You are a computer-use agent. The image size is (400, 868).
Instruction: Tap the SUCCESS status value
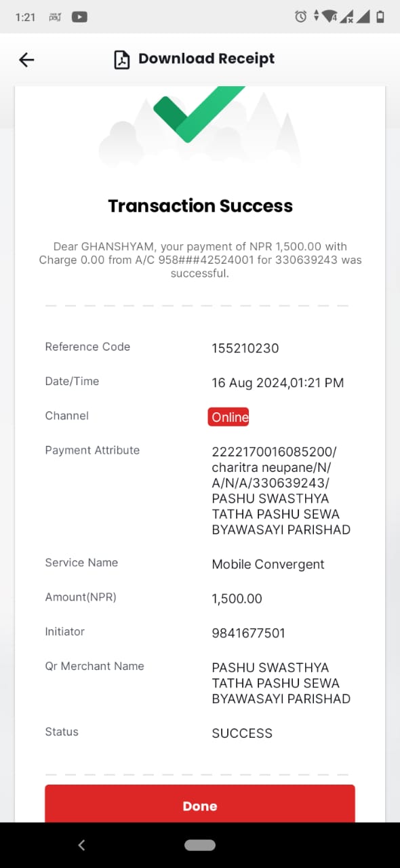click(x=242, y=733)
